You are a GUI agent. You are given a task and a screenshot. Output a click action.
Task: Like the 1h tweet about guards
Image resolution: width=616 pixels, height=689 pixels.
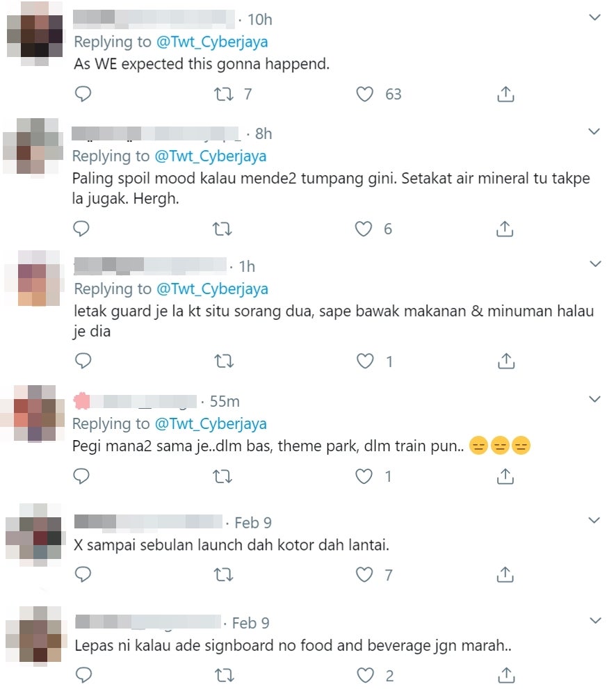[x=365, y=361]
